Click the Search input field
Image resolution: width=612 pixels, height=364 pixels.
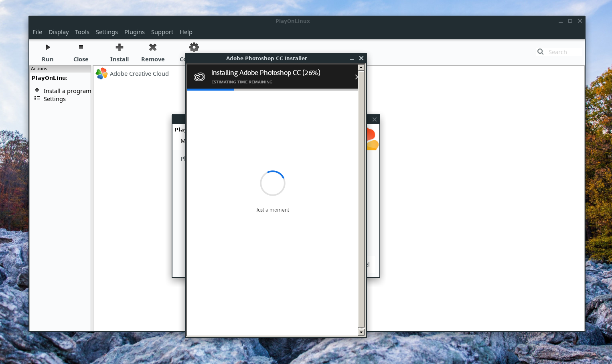pos(565,52)
